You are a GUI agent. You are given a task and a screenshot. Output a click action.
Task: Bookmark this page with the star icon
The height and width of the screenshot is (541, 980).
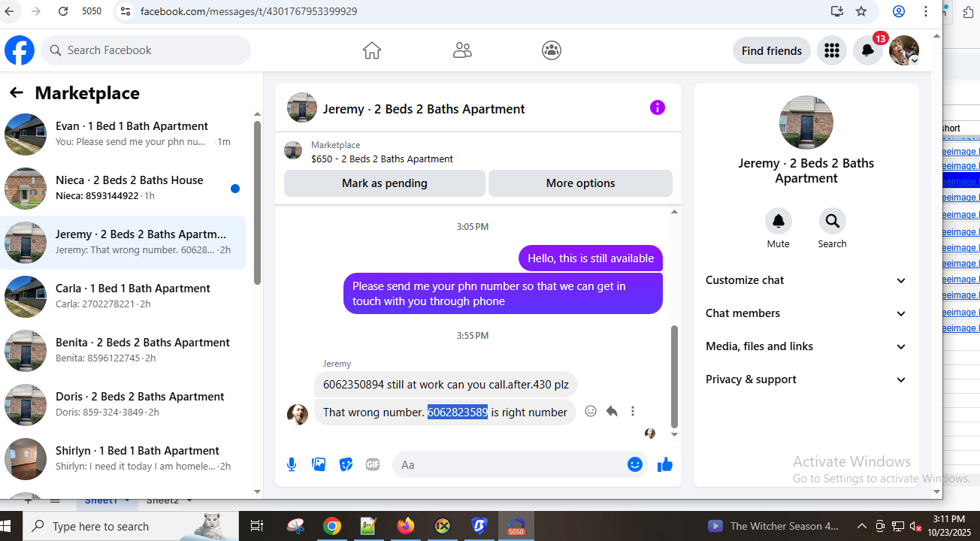(861, 11)
